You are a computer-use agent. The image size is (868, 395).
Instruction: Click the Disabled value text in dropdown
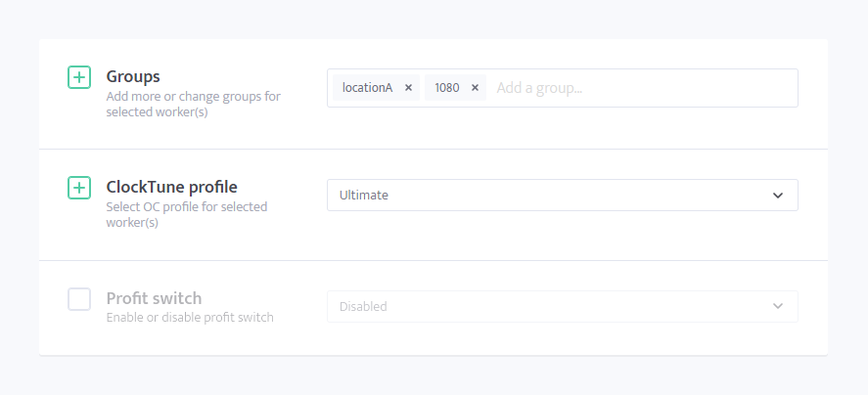[363, 306]
